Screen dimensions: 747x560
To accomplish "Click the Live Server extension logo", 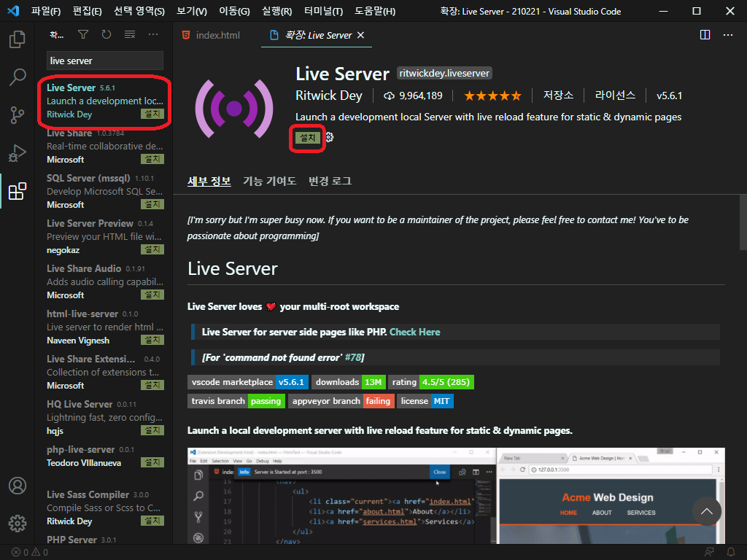I will (x=234, y=109).
